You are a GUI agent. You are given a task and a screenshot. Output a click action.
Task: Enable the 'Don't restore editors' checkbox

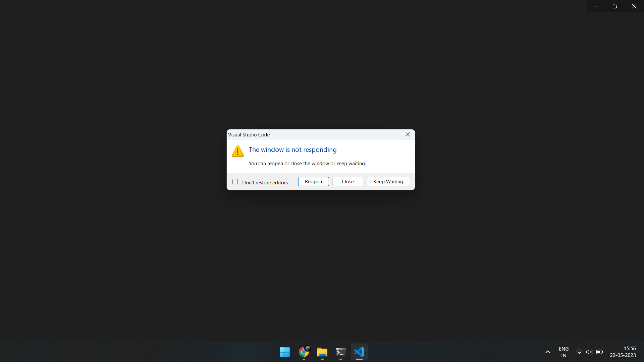click(235, 181)
